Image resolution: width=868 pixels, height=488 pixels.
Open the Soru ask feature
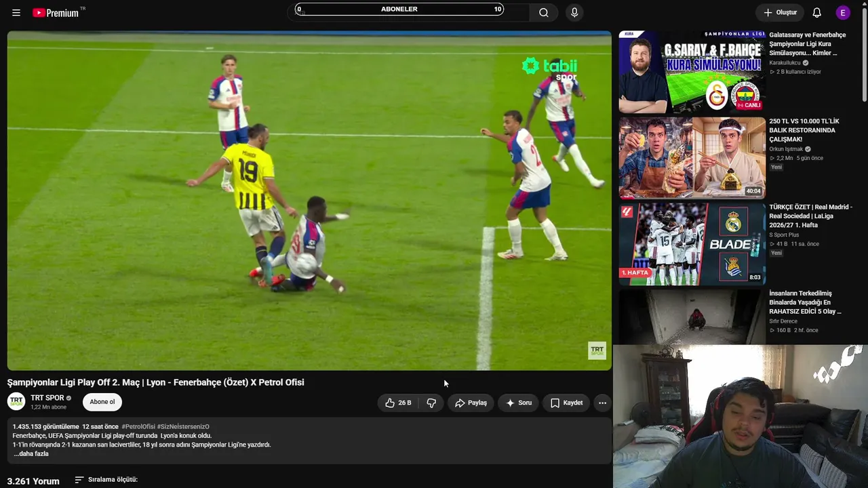click(x=519, y=403)
